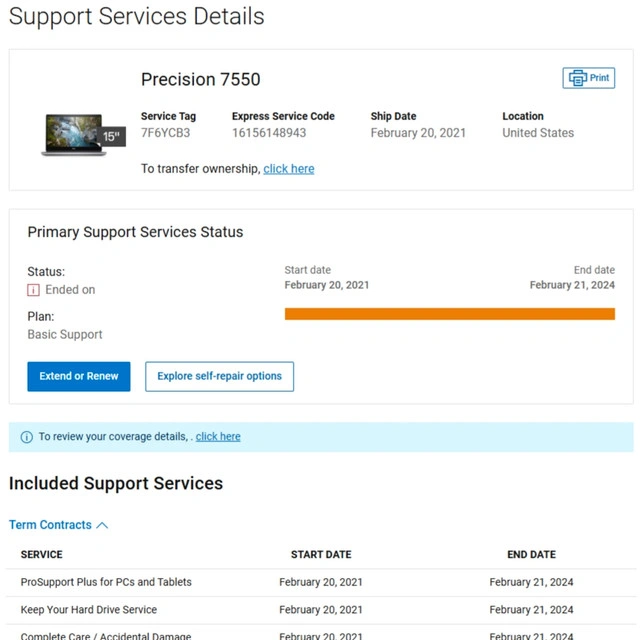
Task: Click the Service Tag value 7F6YCB3
Action: point(165,133)
